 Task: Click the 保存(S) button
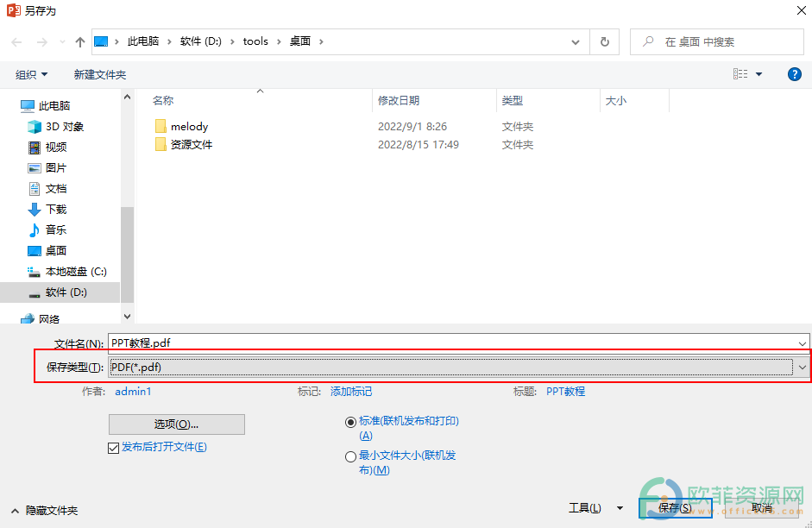(x=676, y=508)
